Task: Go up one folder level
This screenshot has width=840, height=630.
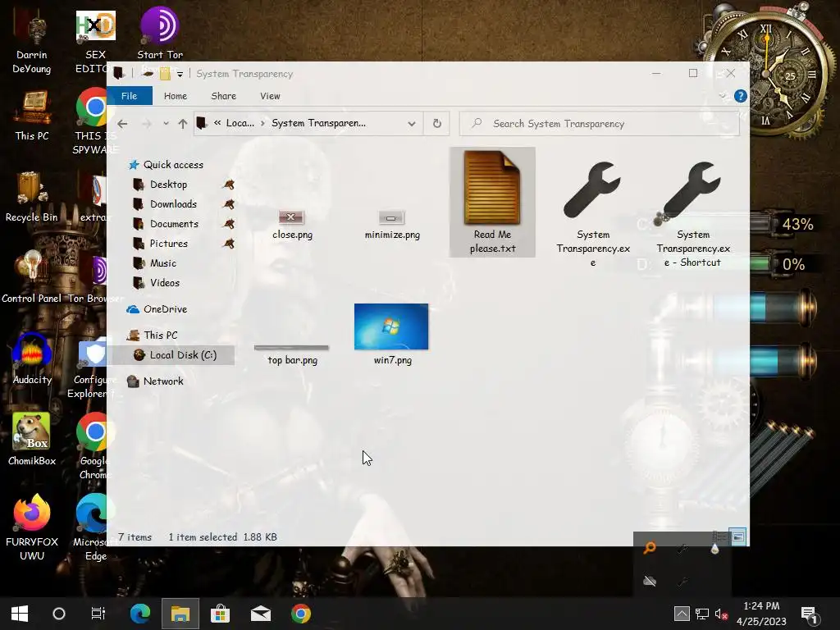Action: pos(183,124)
